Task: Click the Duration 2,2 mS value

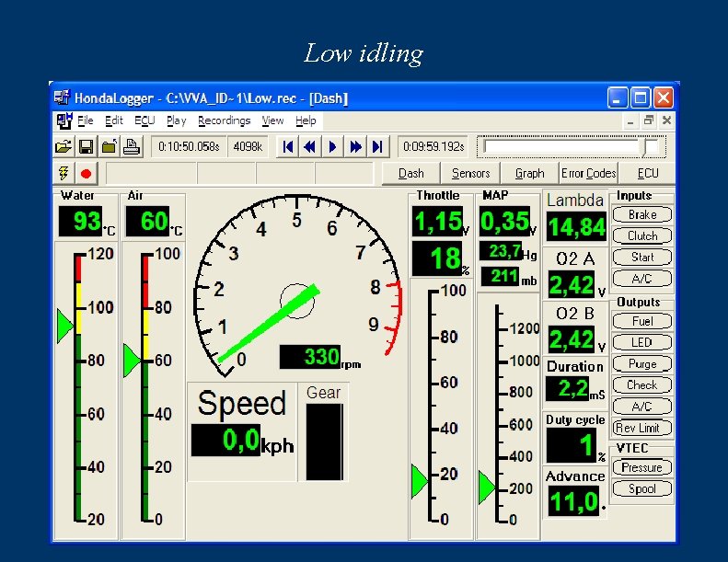Action: pos(568,388)
